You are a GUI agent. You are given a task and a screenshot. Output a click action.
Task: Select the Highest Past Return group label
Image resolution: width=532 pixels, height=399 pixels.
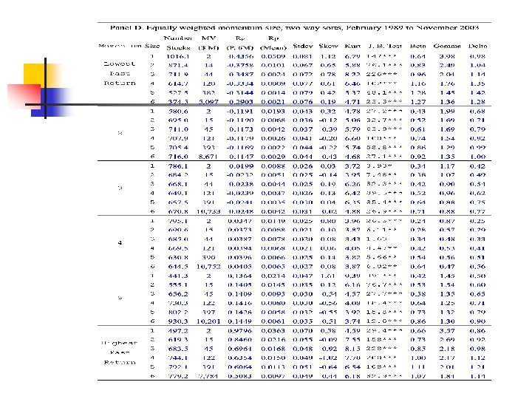[x=120, y=352]
